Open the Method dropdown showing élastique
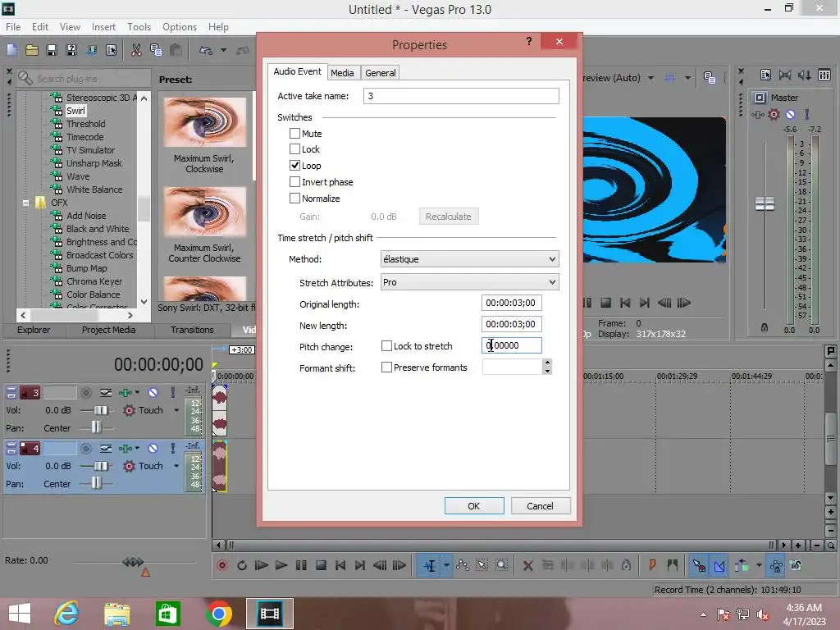This screenshot has width=840, height=630. pyautogui.click(x=469, y=258)
